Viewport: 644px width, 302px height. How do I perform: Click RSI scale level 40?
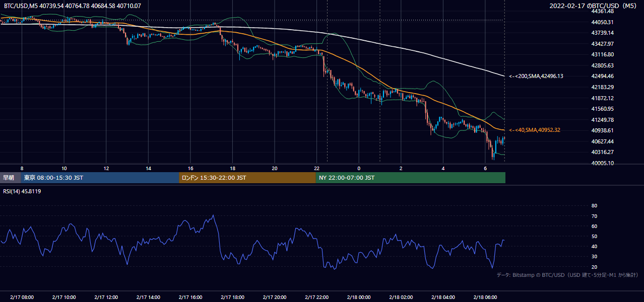coord(594,246)
